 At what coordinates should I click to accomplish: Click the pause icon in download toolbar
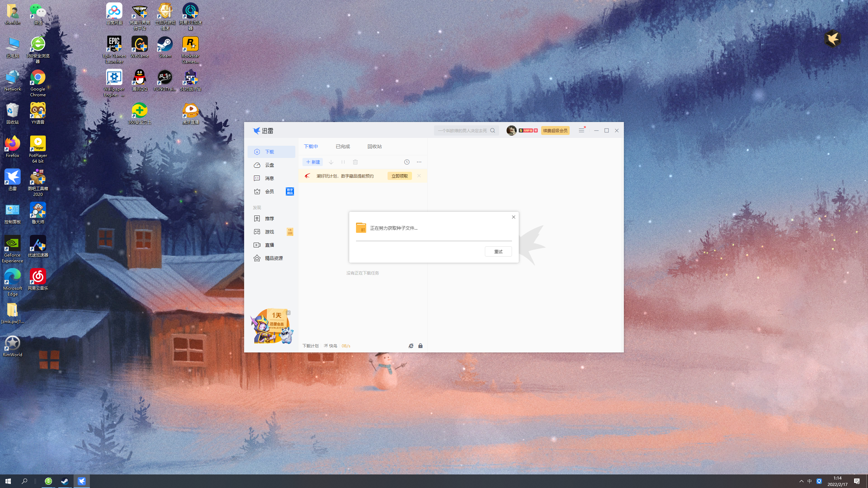pos(343,162)
